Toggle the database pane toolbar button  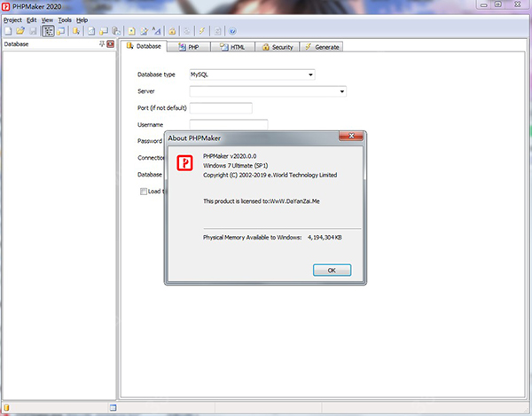click(x=48, y=30)
